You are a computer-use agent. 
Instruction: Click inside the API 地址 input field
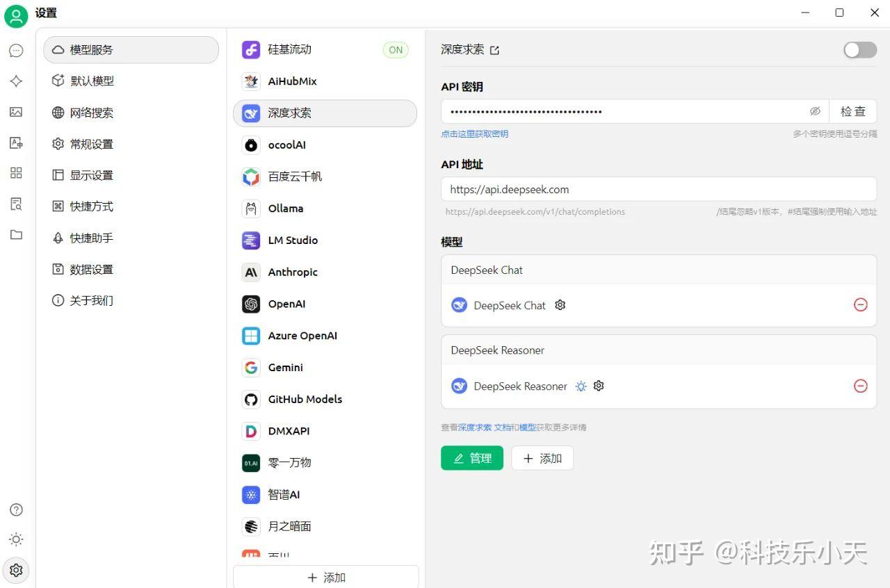659,189
